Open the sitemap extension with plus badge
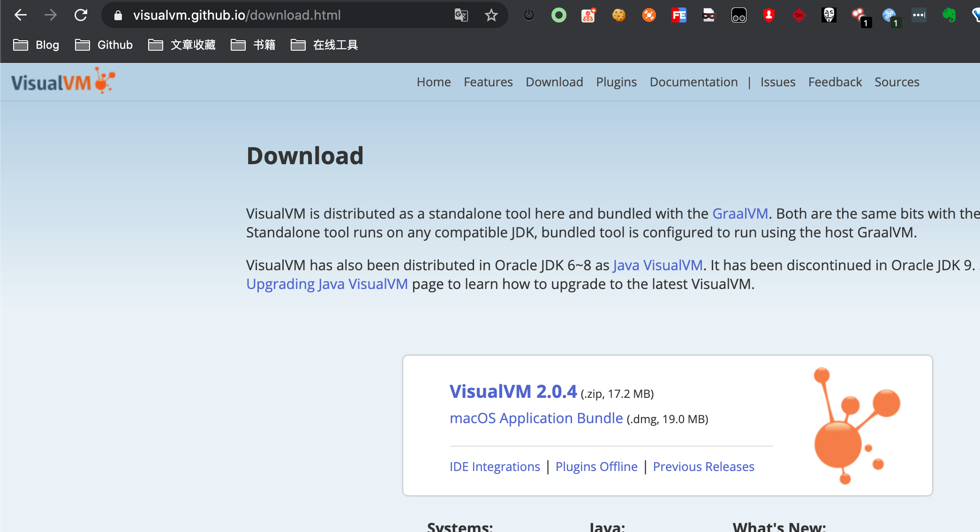 coord(588,15)
